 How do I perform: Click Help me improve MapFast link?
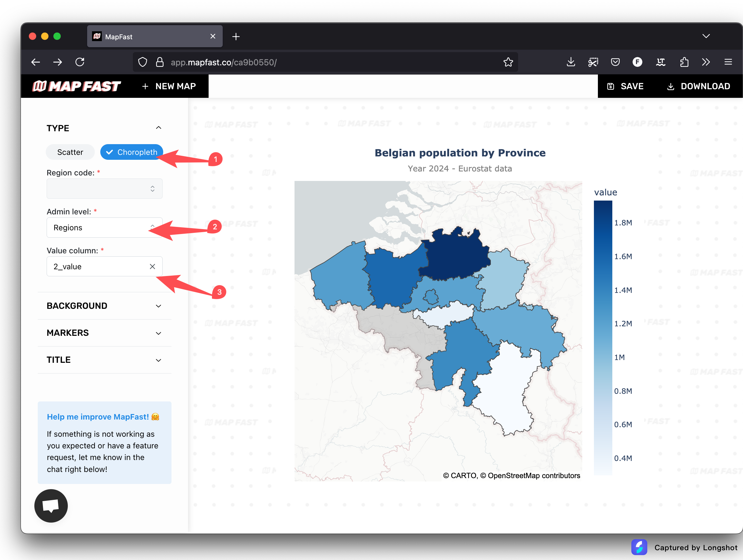(x=103, y=417)
